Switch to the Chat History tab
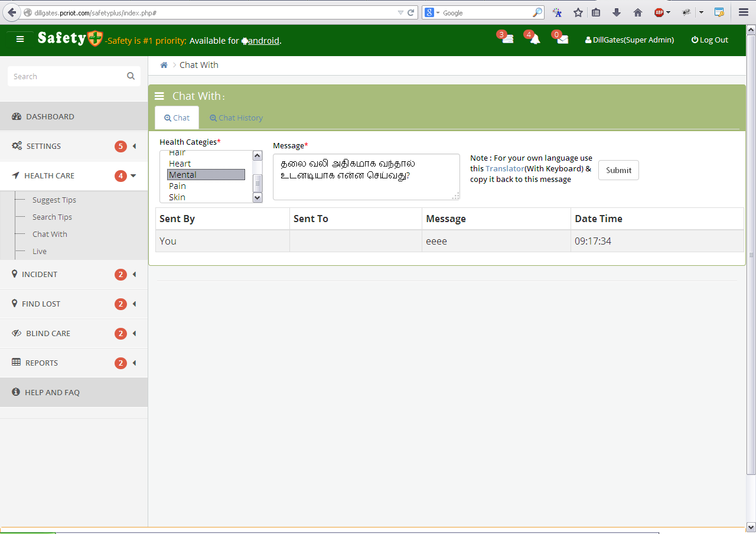 [236, 118]
